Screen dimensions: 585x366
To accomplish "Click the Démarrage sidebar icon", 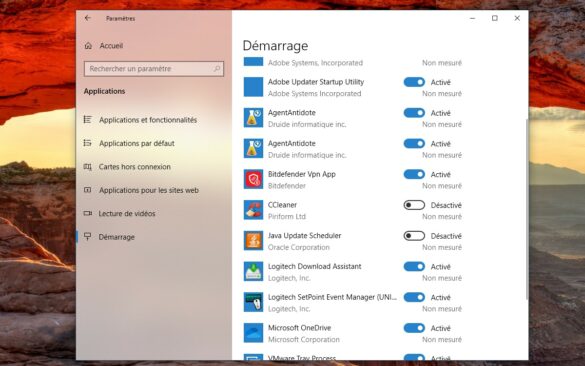I will pos(88,237).
